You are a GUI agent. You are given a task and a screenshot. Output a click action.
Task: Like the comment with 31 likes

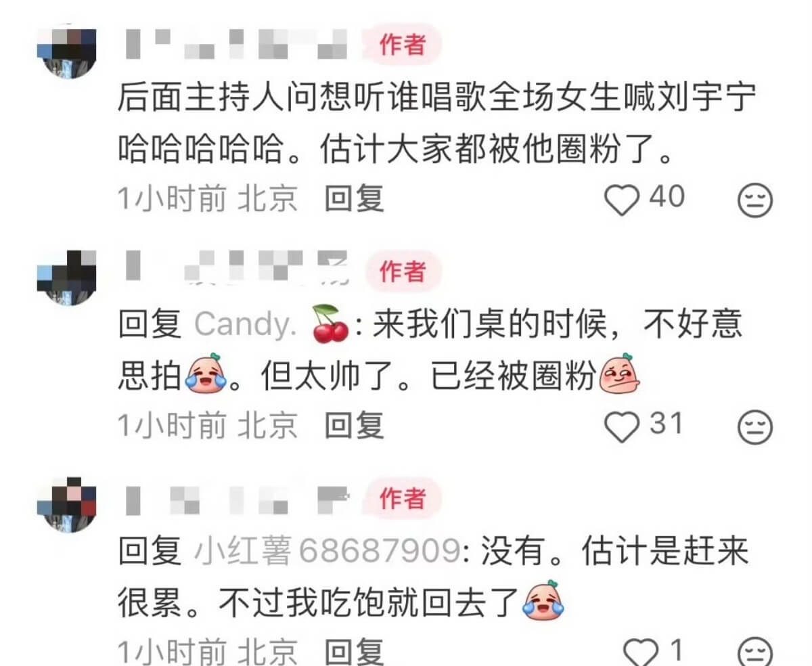[x=621, y=426]
